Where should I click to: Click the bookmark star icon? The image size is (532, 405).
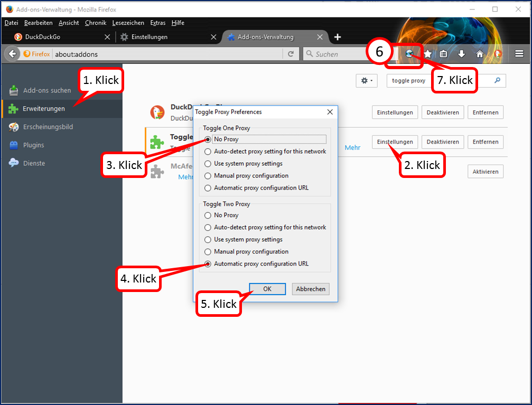coord(427,53)
